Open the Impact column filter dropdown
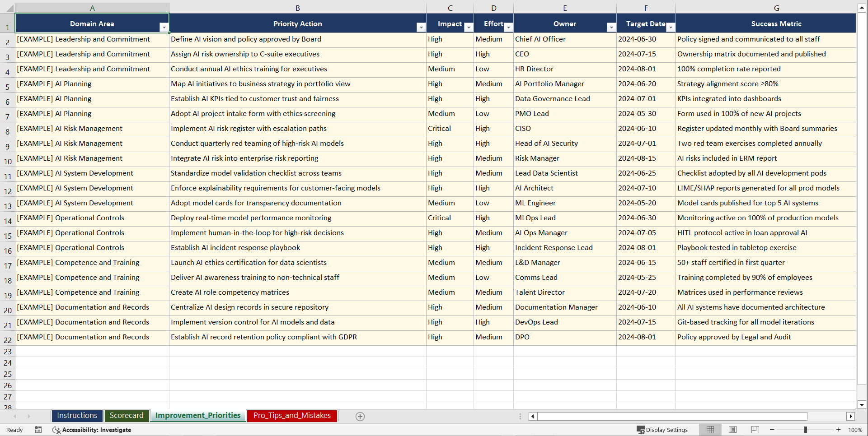Screen dimensions: 868x436 (469, 28)
